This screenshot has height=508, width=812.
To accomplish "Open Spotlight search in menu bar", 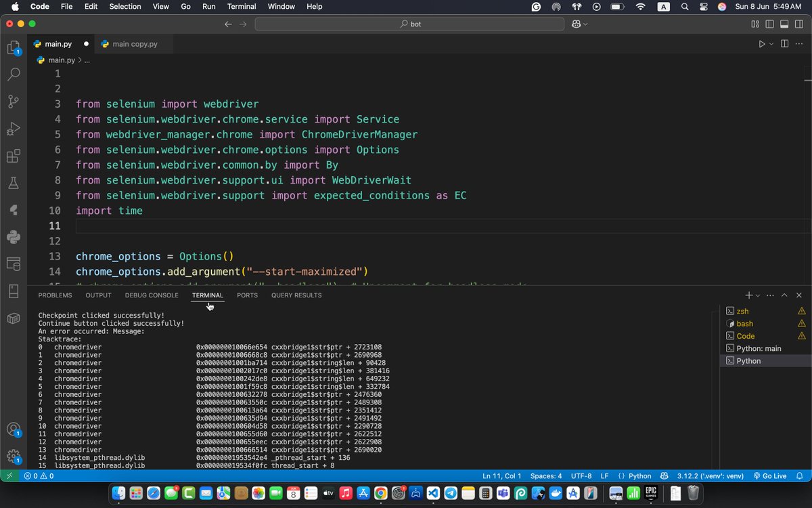I will 685,6.
